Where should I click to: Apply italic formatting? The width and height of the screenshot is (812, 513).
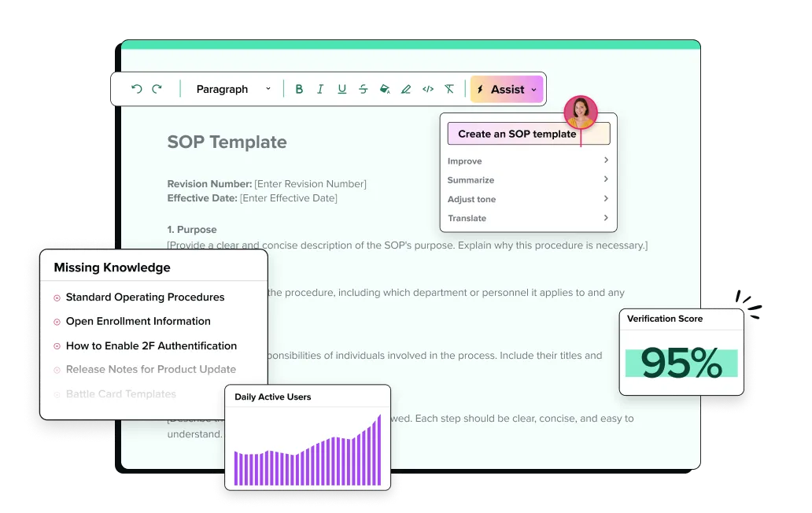pos(320,89)
